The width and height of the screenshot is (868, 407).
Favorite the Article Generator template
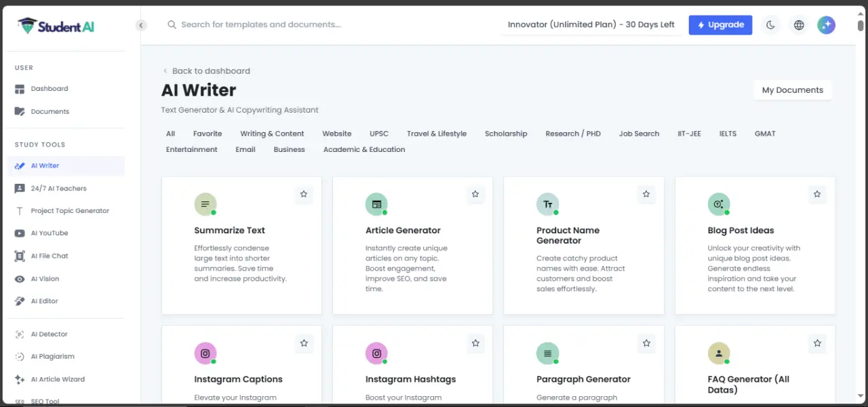click(x=475, y=194)
